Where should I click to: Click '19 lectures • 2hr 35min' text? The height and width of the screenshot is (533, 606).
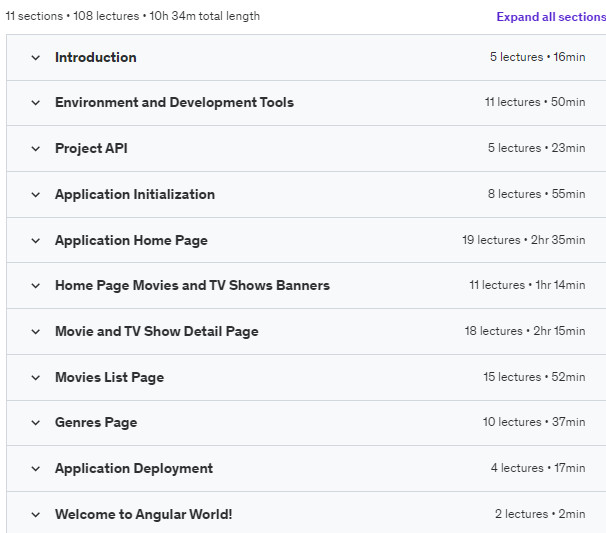tap(524, 240)
